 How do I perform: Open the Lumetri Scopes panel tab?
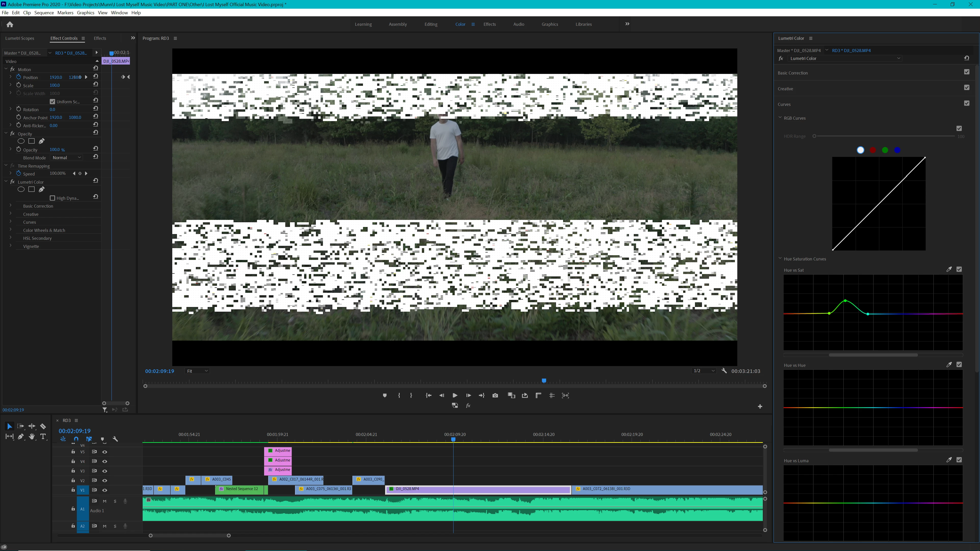pos(20,39)
